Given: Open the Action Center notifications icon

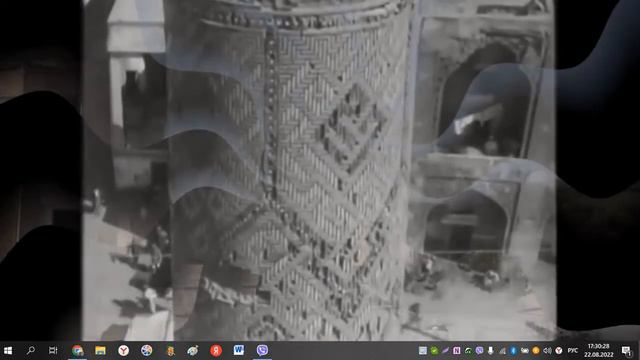Looking at the screenshot, I should [x=626, y=351].
